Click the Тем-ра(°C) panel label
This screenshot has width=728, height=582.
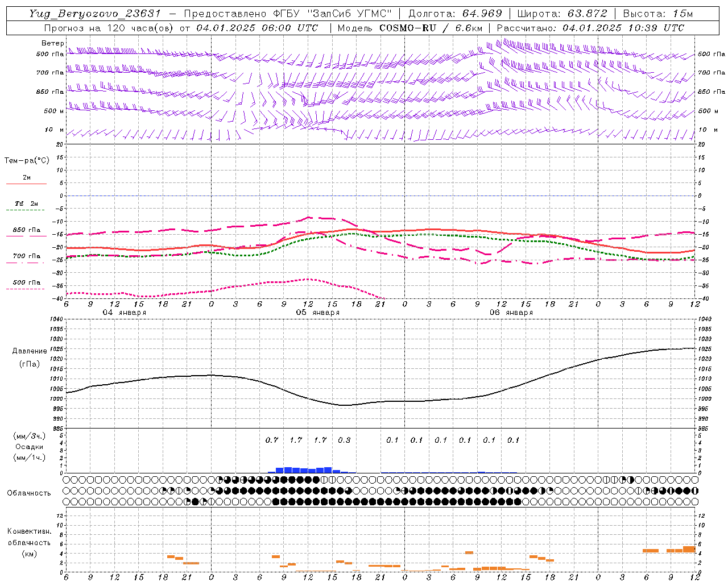[x=27, y=161]
